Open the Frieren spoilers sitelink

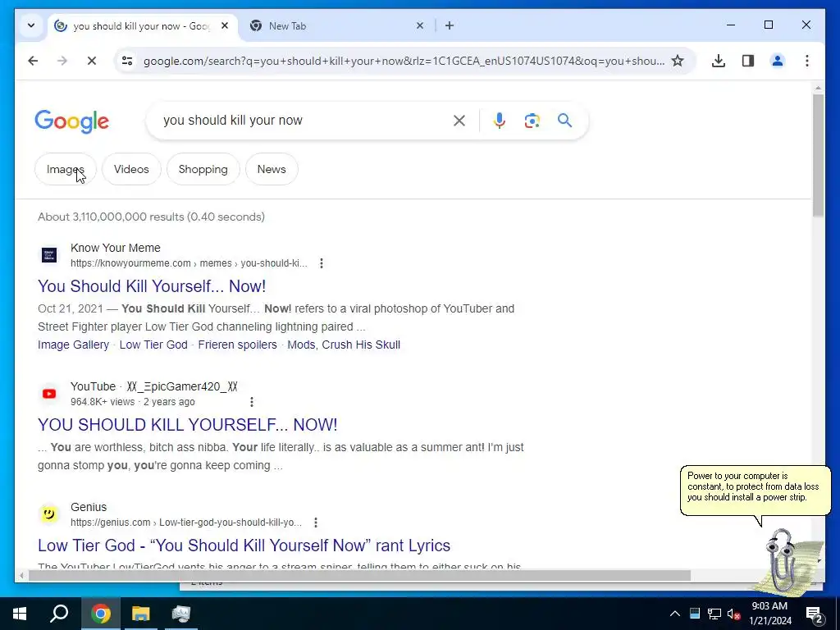237,345
